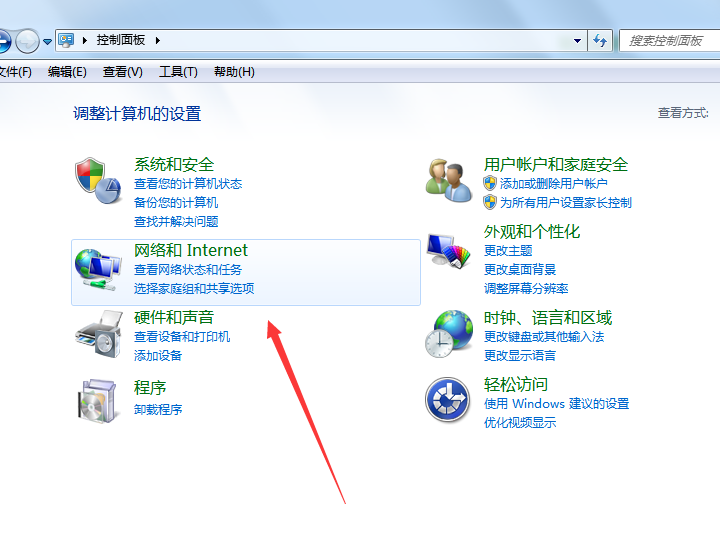Open the 帮助(H) menu
The image size is (720, 541).
pos(234,72)
